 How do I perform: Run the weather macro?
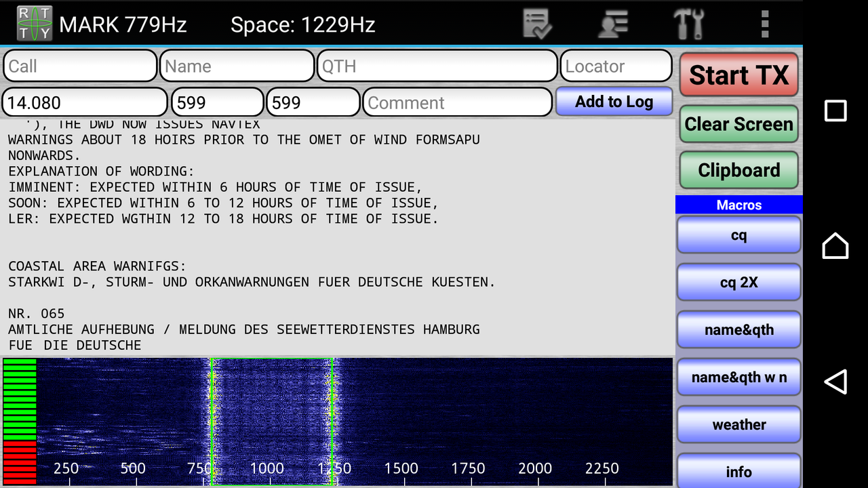pyautogui.click(x=739, y=425)
